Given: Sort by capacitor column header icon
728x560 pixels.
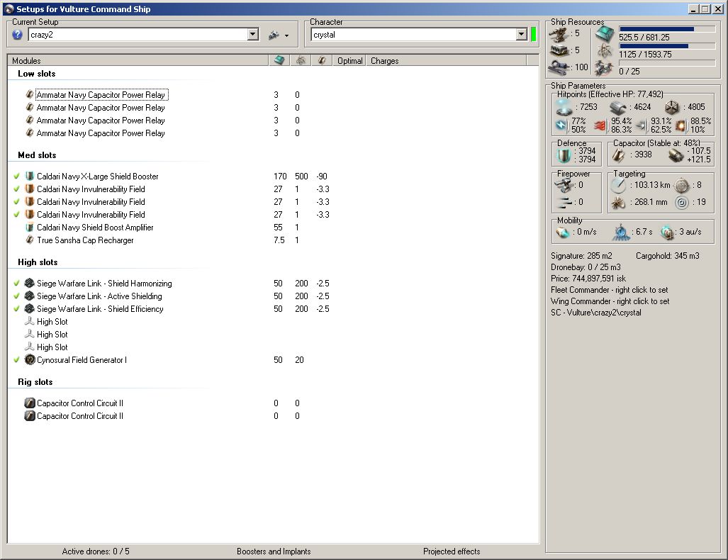Looking at the screenshot, I should click(322, 60).
